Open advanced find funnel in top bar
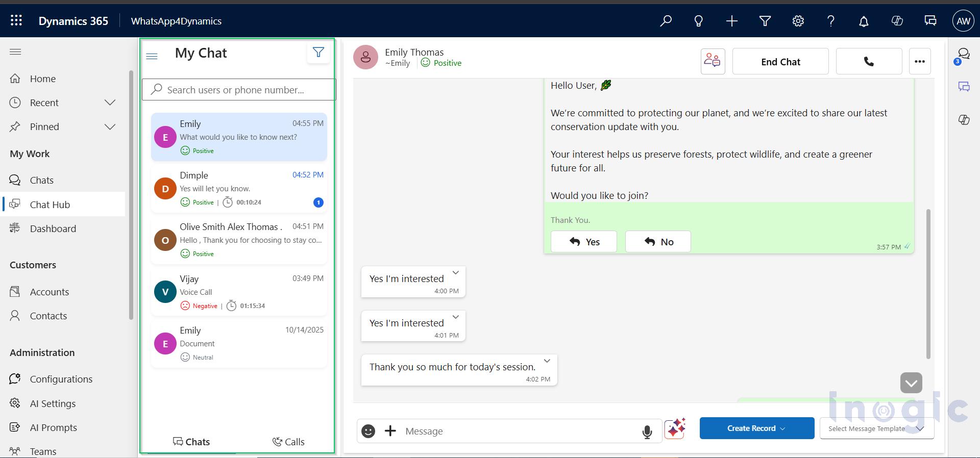The height and width of the screenshot is (458, 980). pyautogui.click(x=765, y=21)
